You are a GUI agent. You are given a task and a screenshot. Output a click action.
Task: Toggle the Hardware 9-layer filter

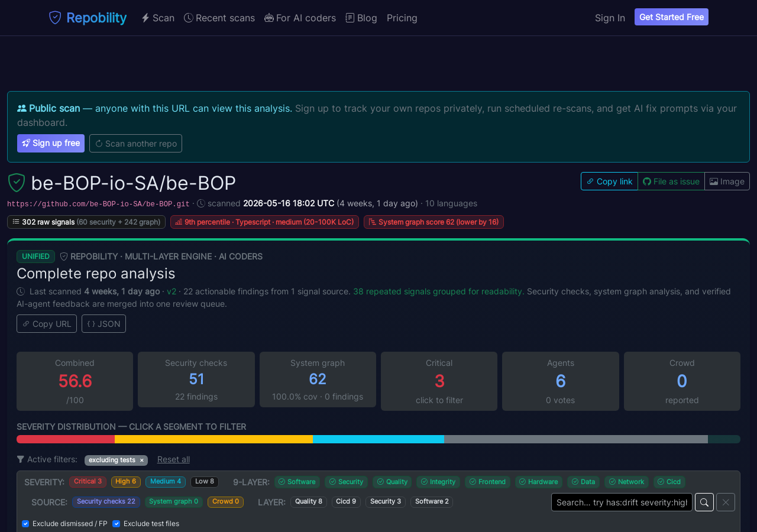pyautogui.click(x=539, y=482)
